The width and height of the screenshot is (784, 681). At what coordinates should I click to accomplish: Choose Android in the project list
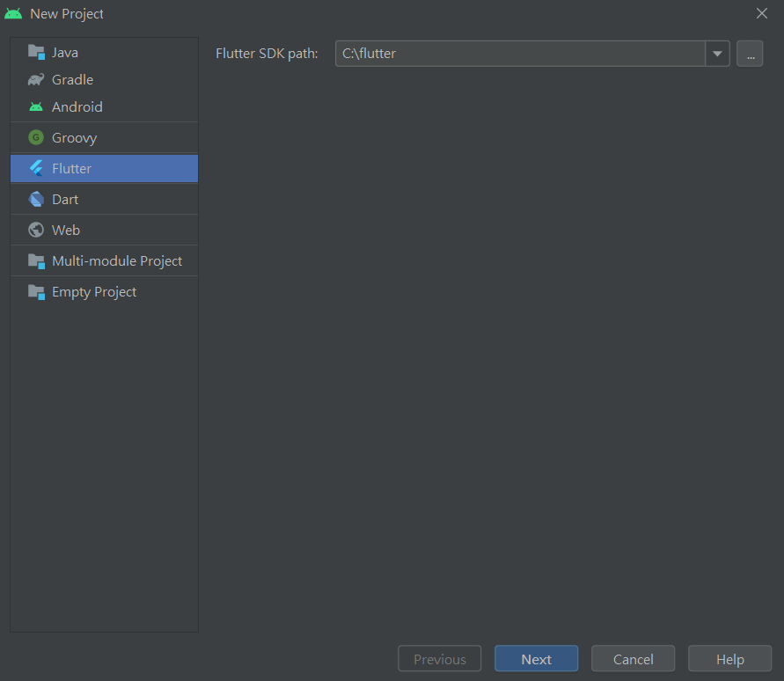click(104, 106)
